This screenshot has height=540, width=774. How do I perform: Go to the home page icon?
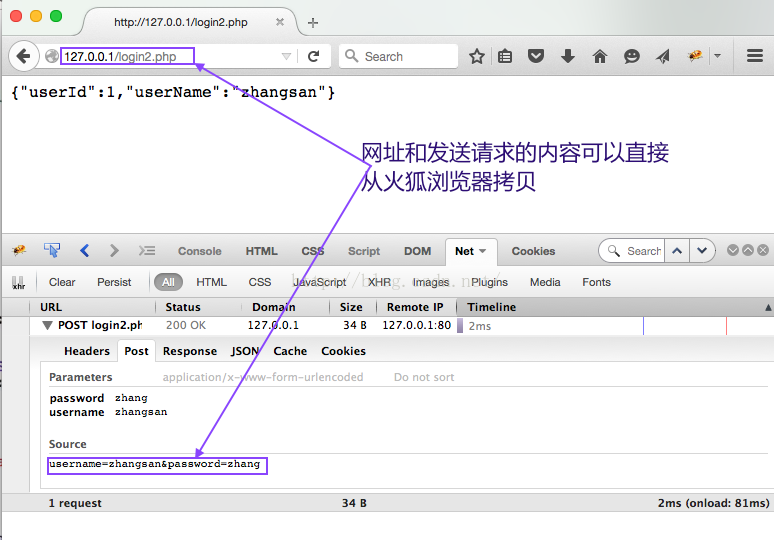(600, 56)
